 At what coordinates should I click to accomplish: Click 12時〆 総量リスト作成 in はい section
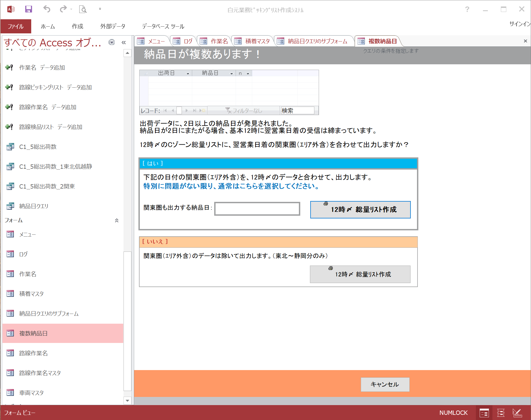[x=360, y=209]
